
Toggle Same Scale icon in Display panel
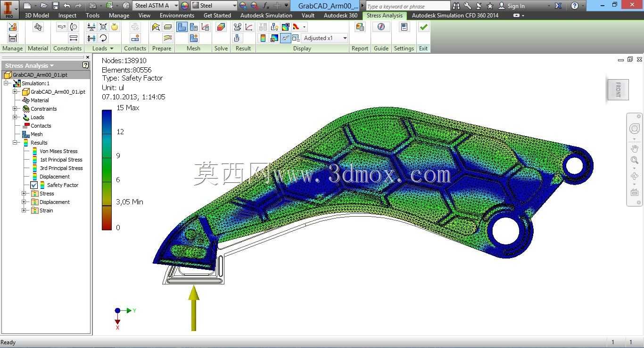click(263, 27)
